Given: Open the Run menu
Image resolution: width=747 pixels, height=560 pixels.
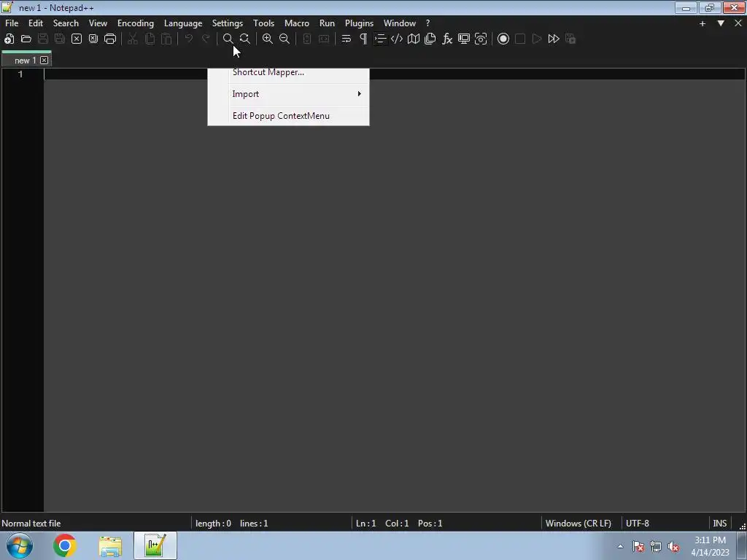Looking at the screenshot, I should [x=328, y=23].
